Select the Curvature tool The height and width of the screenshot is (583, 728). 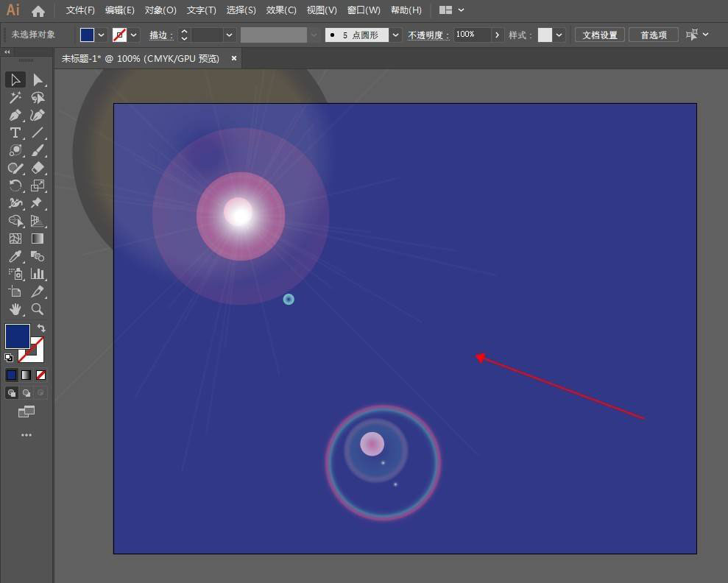[x=38, y=115]
